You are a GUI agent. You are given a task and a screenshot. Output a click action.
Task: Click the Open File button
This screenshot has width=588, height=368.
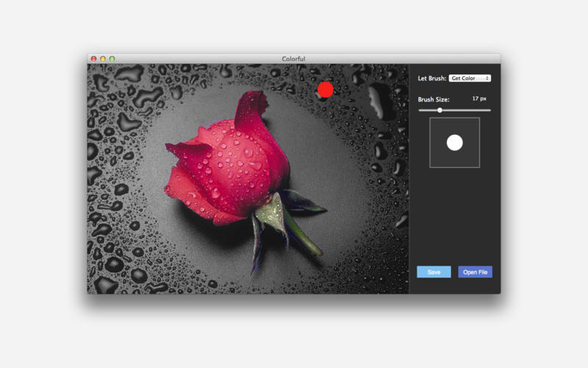point(475,272)
